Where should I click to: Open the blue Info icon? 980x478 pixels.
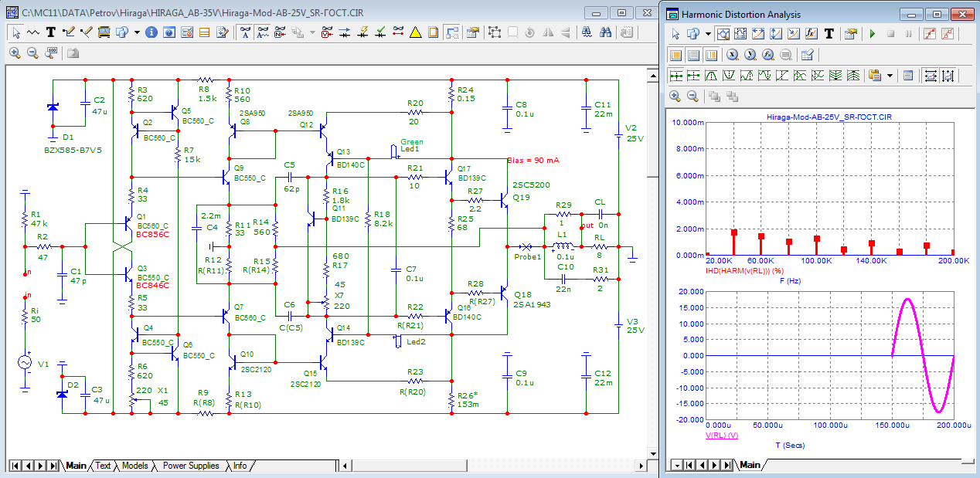[151, 32]
